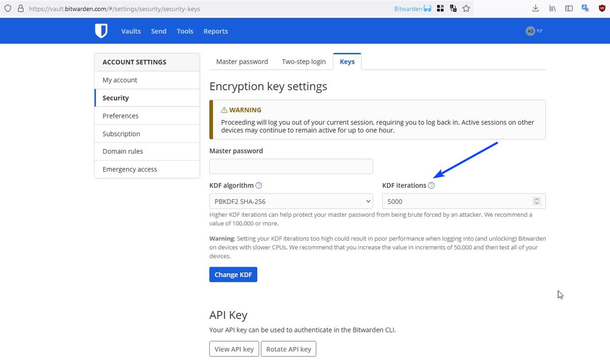Screen dimensions: 610x364
Task: Click the Change KDF button
Action: (x=233, y=275)
